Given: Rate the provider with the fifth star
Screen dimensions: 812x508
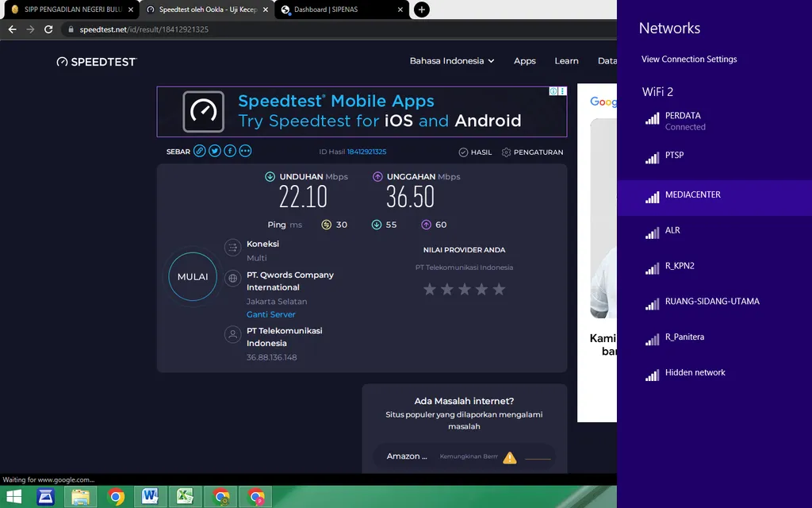Looking at the screenshot, I should 499,290.
